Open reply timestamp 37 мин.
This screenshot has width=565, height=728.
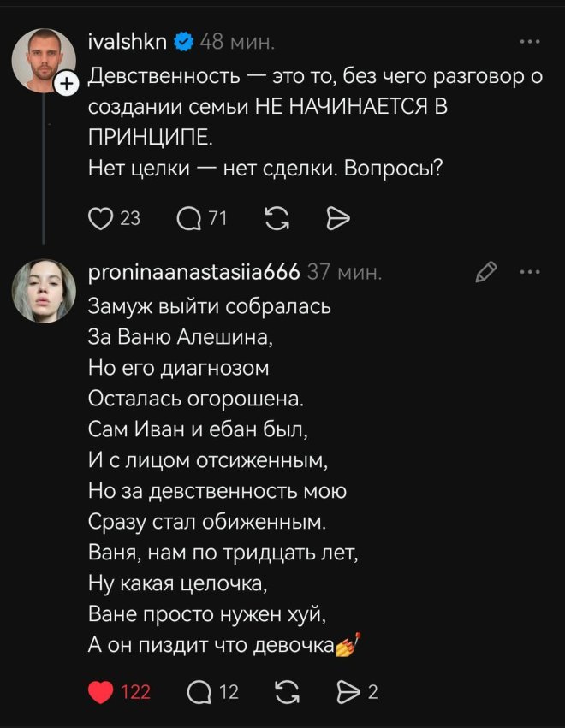tap(344, 273)
